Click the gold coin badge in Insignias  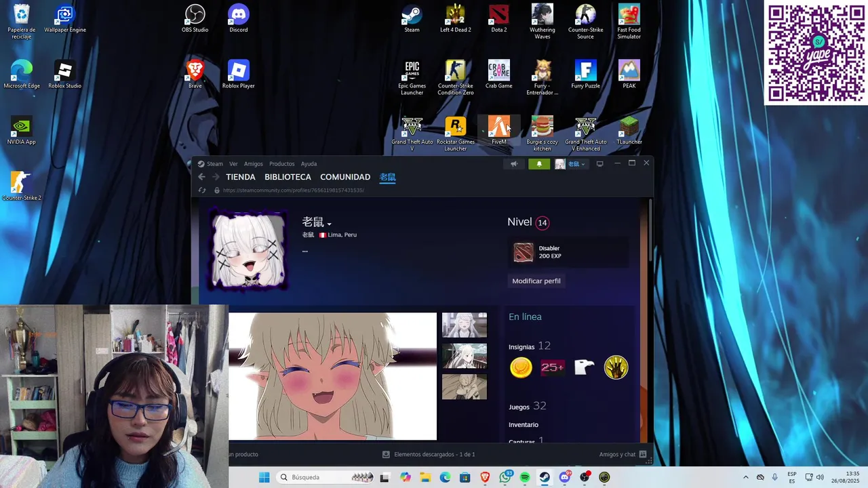click(x=521, y=367)
